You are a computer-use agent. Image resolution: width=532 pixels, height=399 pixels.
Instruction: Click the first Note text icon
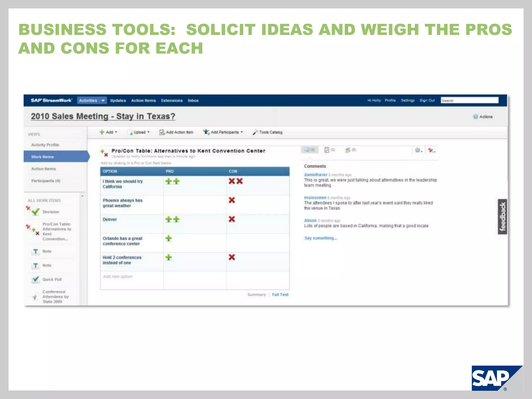pos(36,251)
